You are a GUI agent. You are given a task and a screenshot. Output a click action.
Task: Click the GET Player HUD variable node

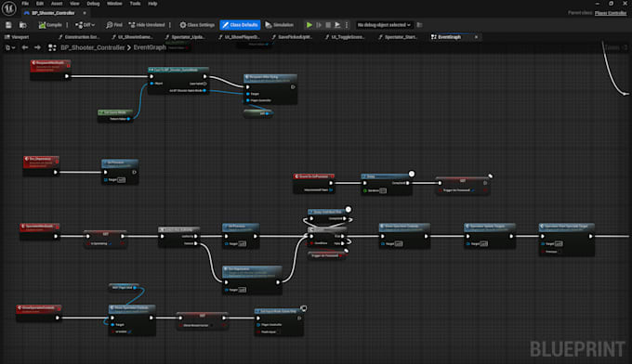click(125, 288)
